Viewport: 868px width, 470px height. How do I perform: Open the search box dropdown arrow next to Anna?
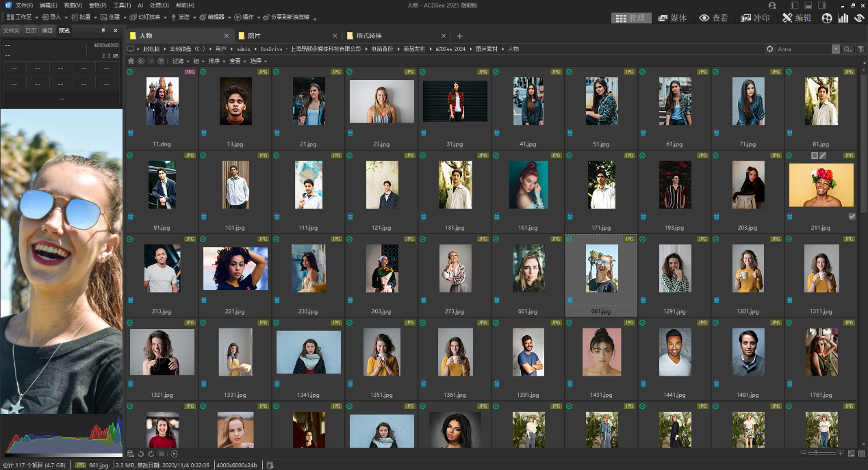[836, 49]
